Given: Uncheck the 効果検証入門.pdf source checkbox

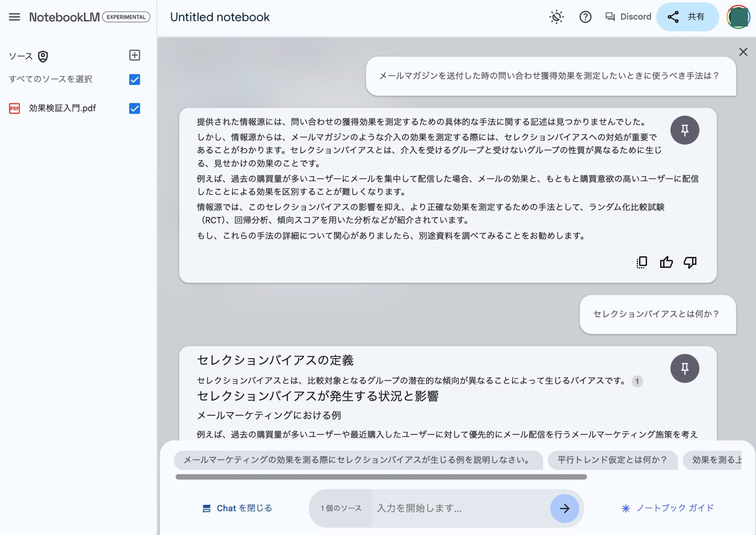Looking at the screenshot, I should click(x=134, y=108).
